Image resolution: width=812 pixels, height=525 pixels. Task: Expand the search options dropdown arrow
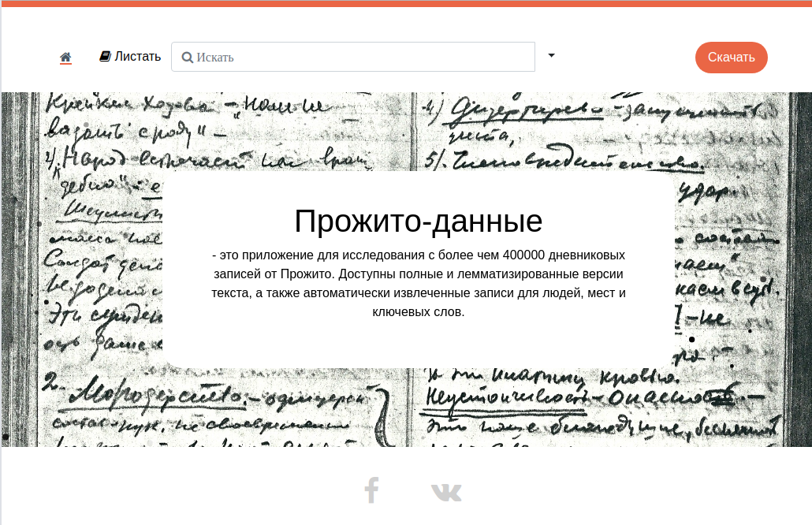tap(552, 55)
